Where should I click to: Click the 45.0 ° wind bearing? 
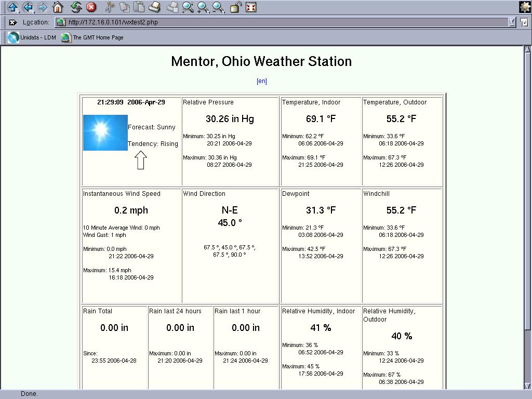pyautogui.click(x=230, y=223)
